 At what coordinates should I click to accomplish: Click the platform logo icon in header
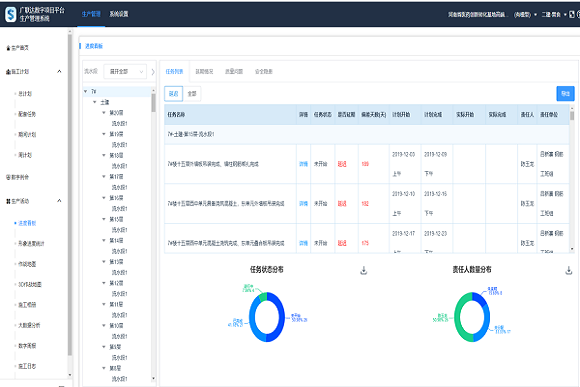(10, 14)
